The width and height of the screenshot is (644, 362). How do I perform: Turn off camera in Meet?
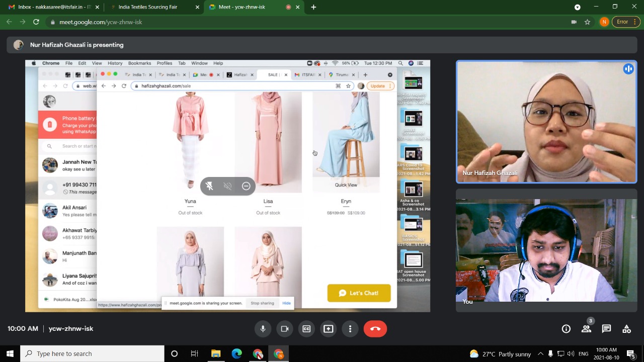(285, 329)
